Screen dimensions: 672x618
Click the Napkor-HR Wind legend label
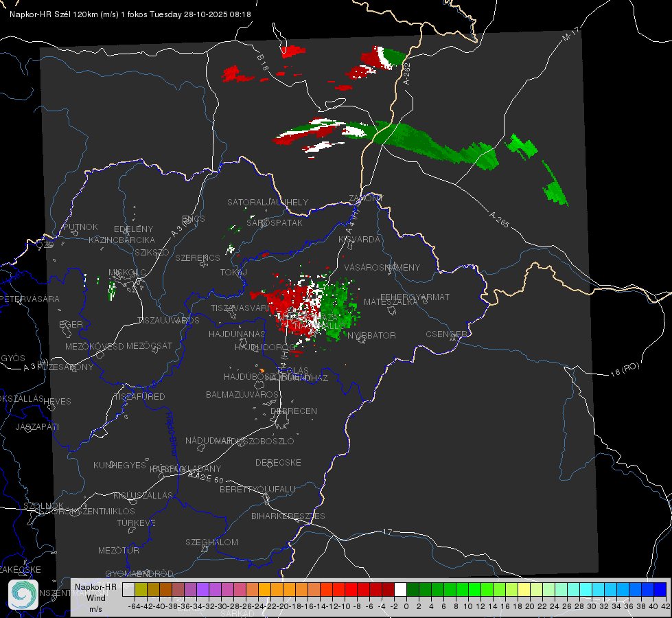pyautogui.click(x=95, y=597)
